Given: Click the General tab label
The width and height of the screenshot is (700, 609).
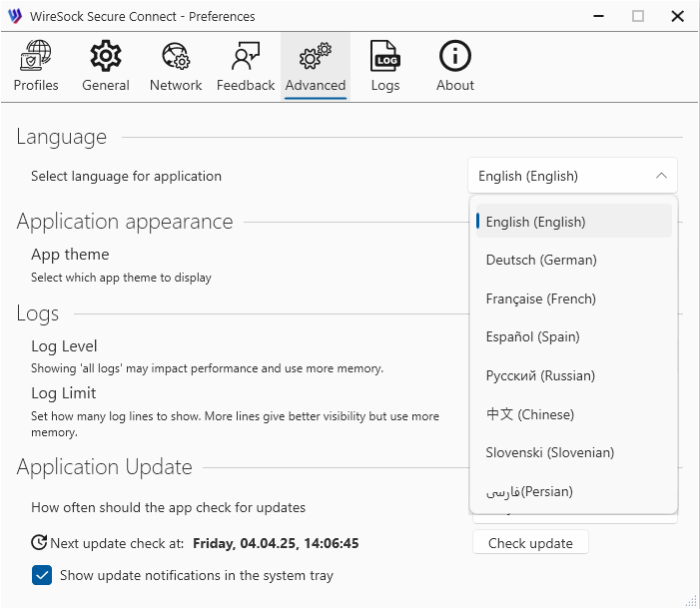Looking at the screenshot, I should [x=106, y=85].
